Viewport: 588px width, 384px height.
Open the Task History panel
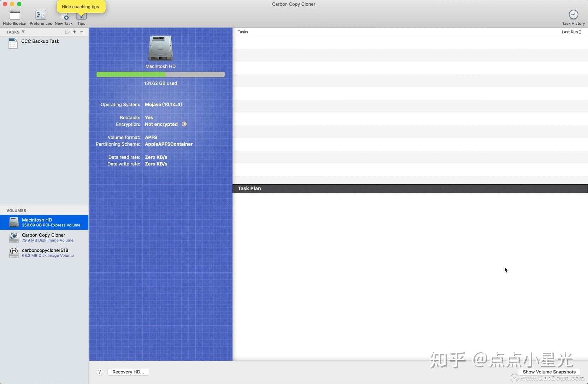click(x=573, y=16)
